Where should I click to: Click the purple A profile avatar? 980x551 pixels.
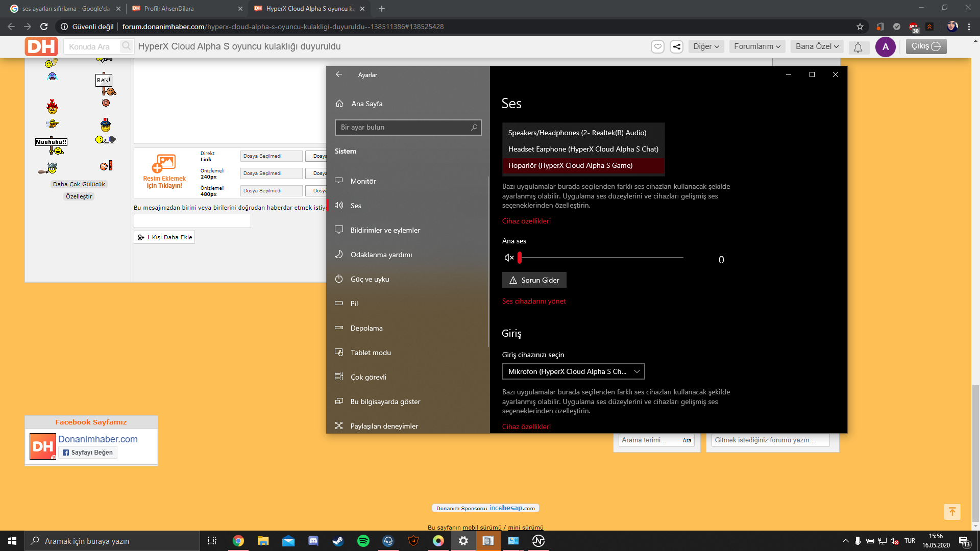point(886,46)
